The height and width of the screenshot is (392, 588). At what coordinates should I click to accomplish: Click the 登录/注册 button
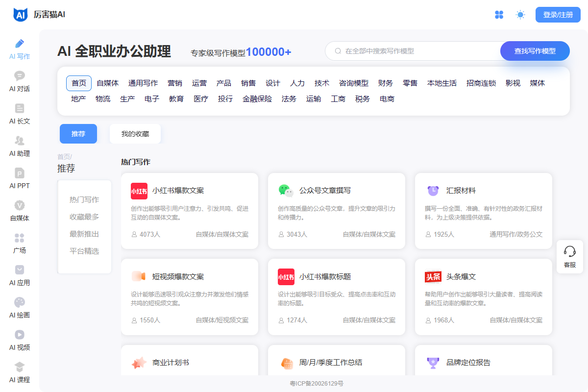(x=558, y=15)
